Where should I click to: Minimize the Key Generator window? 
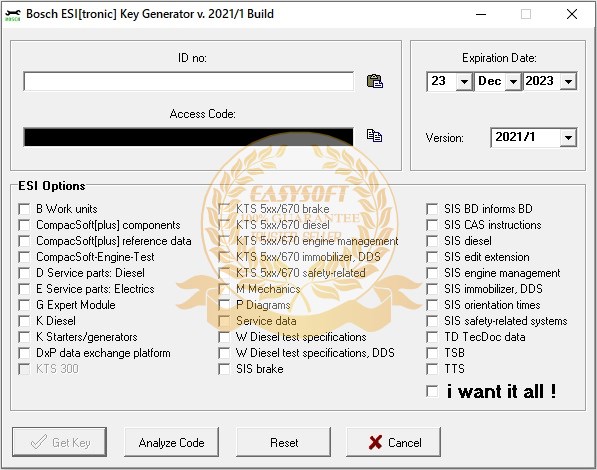[481, 14]
